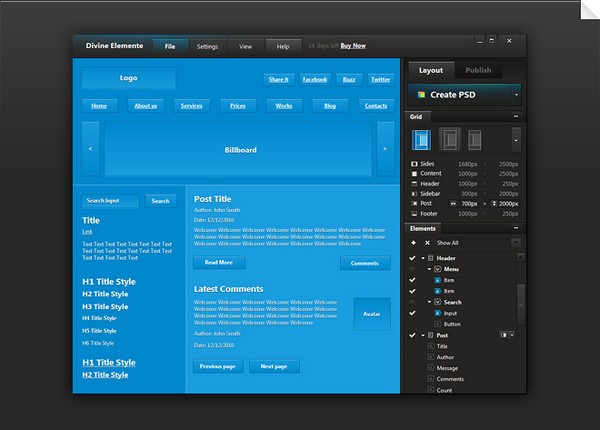600x430 pixels.
Task: Click the Buy Now link
Action: tap(352, 46)
